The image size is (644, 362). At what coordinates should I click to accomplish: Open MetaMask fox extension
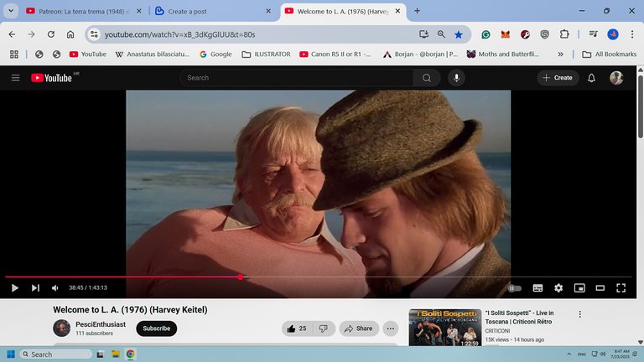click(x=505, y=34)
